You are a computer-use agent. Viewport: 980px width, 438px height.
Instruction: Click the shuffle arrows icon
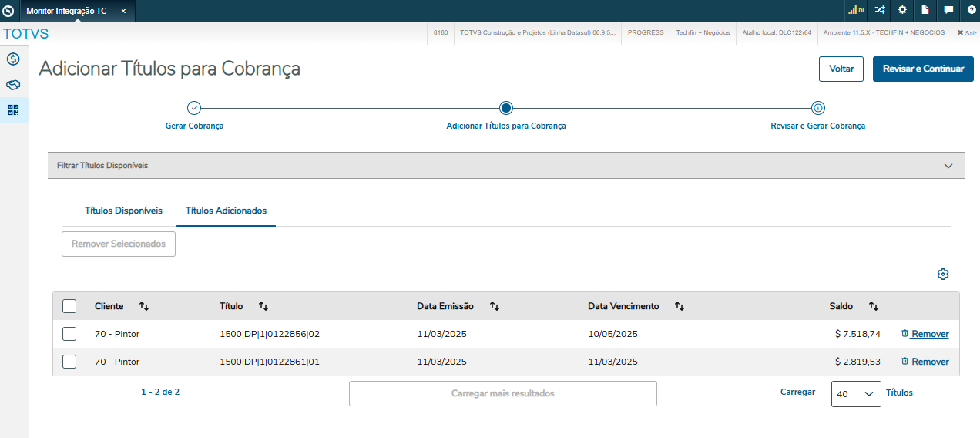pos(880,11)
